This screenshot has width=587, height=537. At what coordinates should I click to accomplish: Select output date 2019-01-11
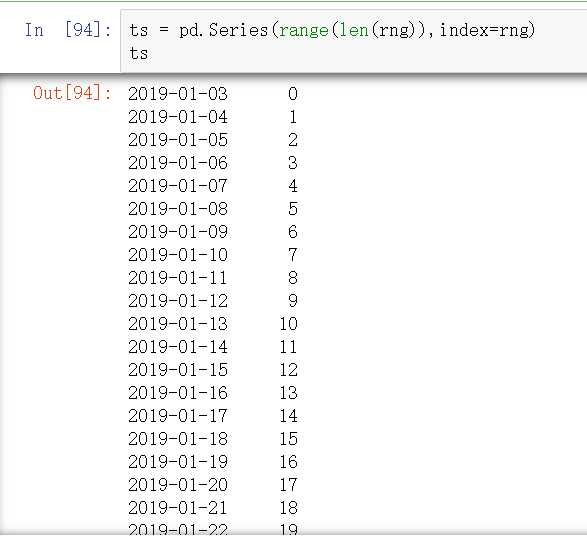click(x=178, y=278)
